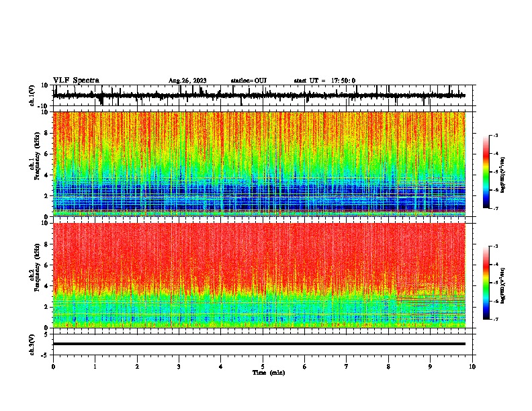Click the ch.2 color bar's log(PSD) units label

pos(503,286)
